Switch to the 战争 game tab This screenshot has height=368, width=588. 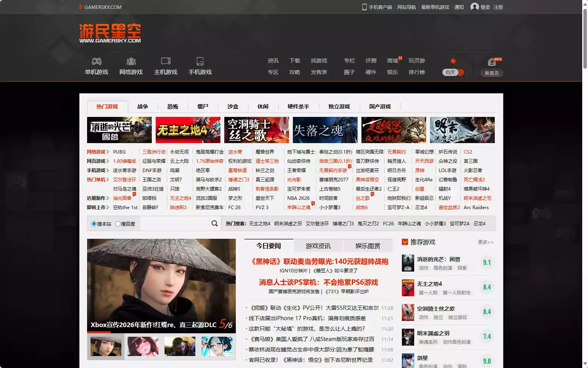[143, 106]
